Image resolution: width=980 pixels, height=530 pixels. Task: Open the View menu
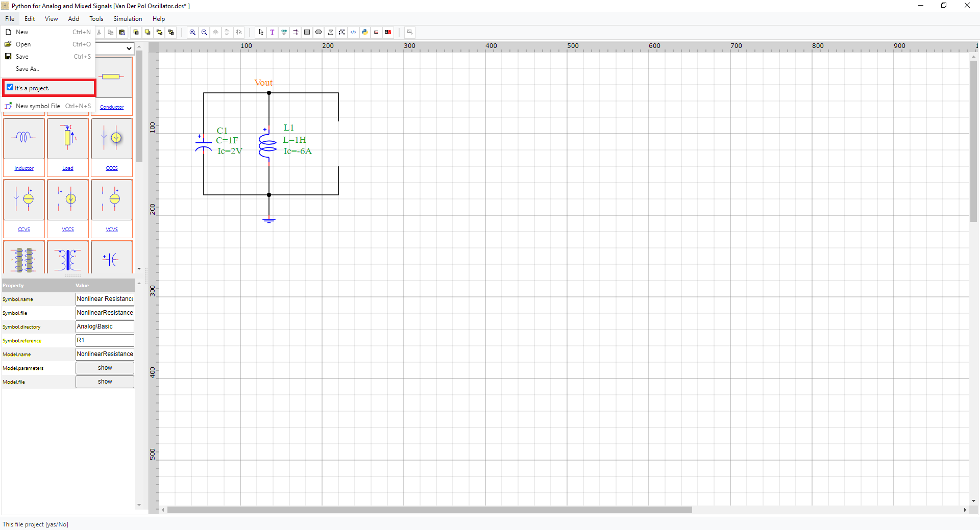(52, 19)
